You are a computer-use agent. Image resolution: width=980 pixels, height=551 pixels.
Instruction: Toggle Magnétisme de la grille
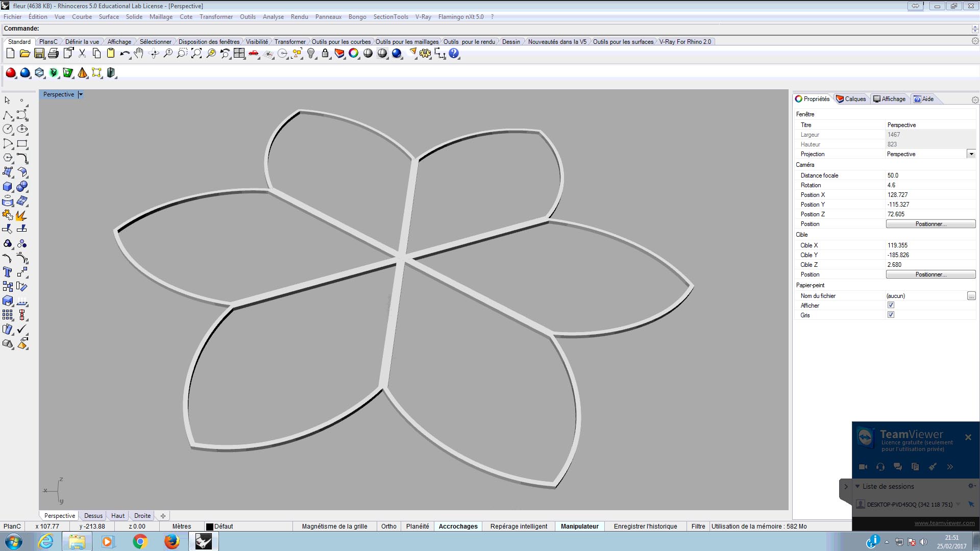(x=334, y=527)
